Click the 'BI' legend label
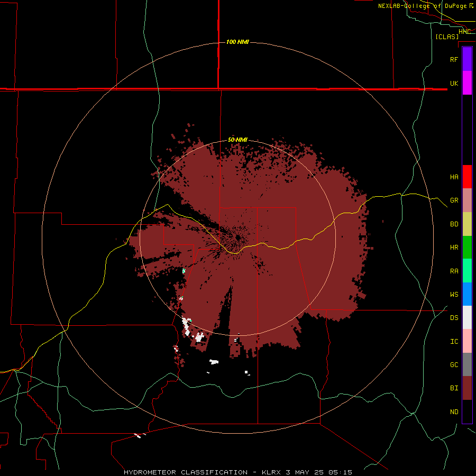The height and width of the screenshot is (476, 476). click(454, 388)
